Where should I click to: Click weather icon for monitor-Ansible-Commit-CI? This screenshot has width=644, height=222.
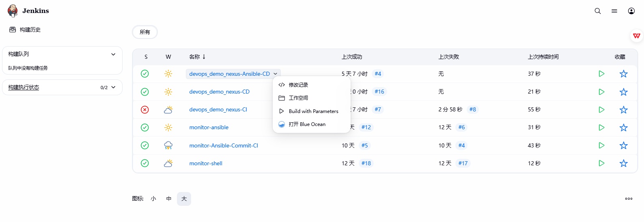168,145
